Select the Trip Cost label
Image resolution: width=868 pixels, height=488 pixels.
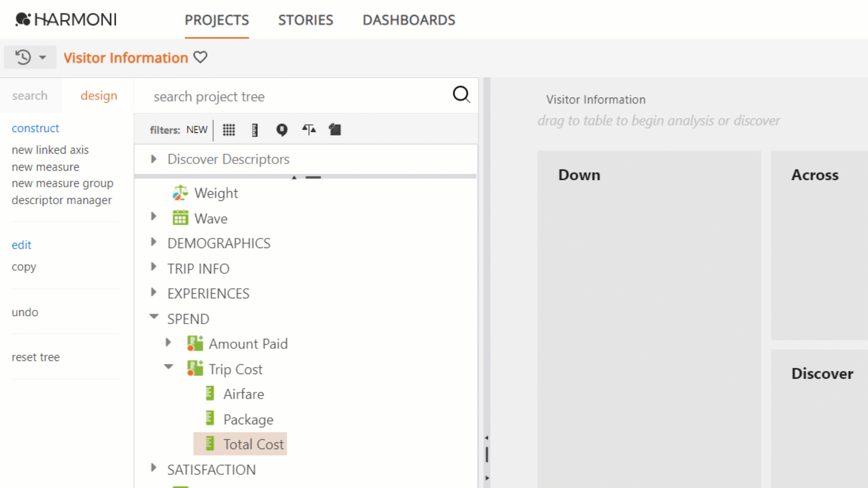236,369
